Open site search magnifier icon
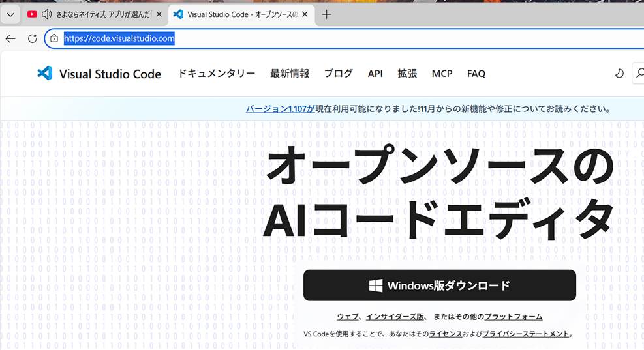The height and width of the screenshot is (350, 644). [639, 74]
